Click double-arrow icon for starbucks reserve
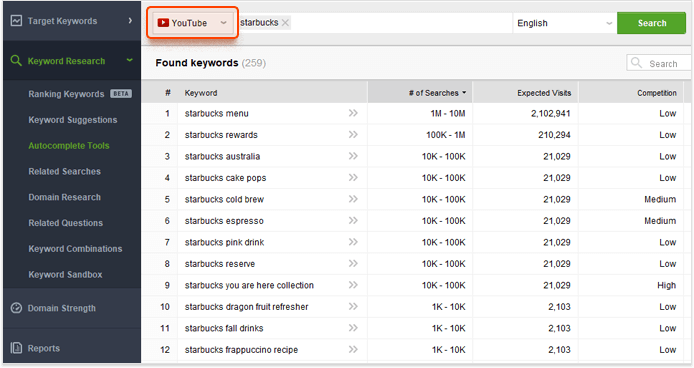This screenshot has width=694, height=368. click(x=353, y=263)
